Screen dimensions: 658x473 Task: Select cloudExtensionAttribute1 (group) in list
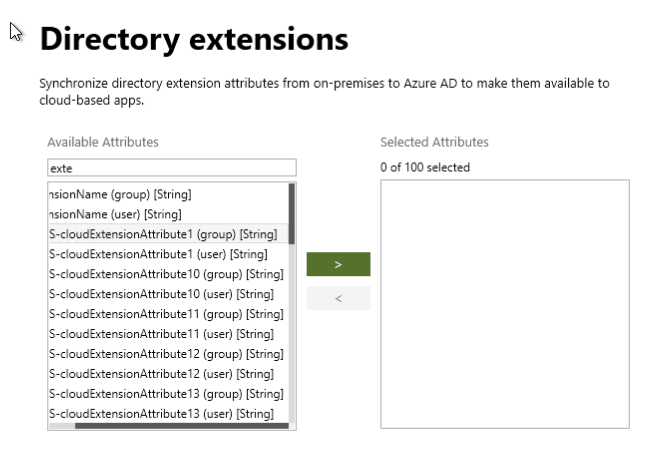(164, 234)
